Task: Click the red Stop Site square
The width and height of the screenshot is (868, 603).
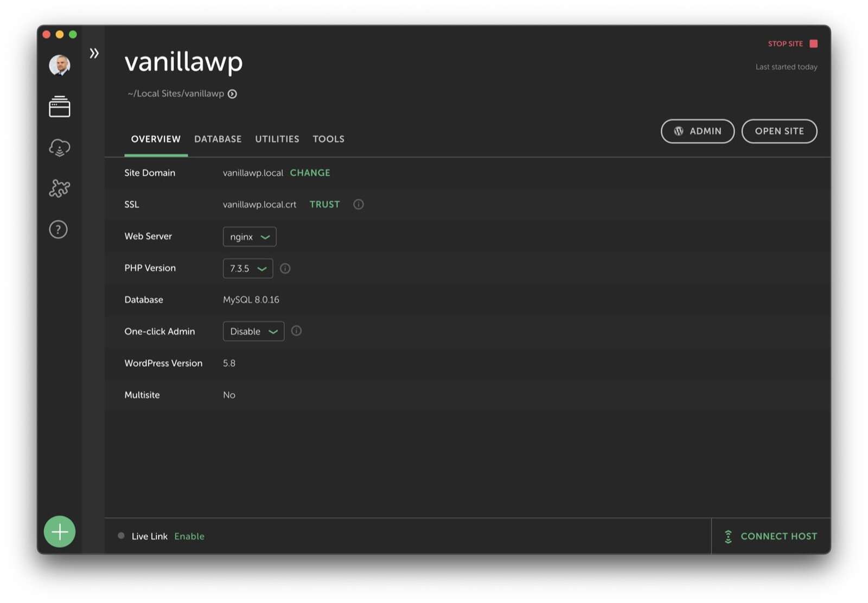Action: [x=813, y=43]
